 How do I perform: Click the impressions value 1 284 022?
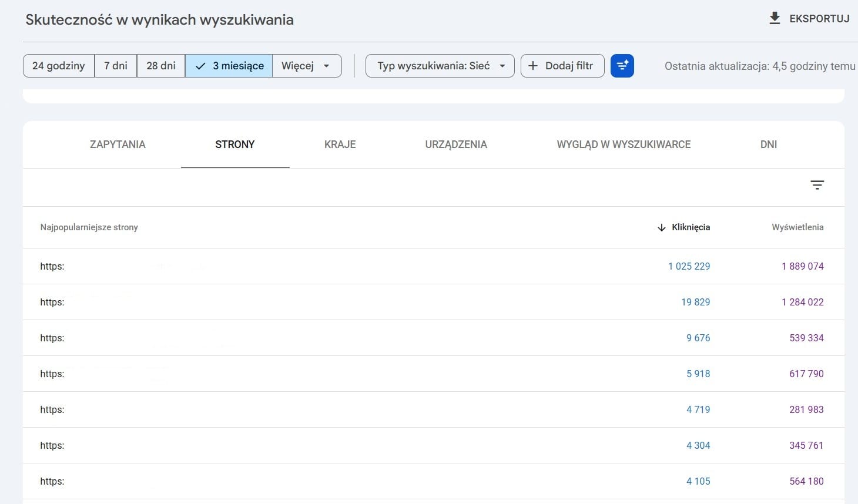coord(802,302)
